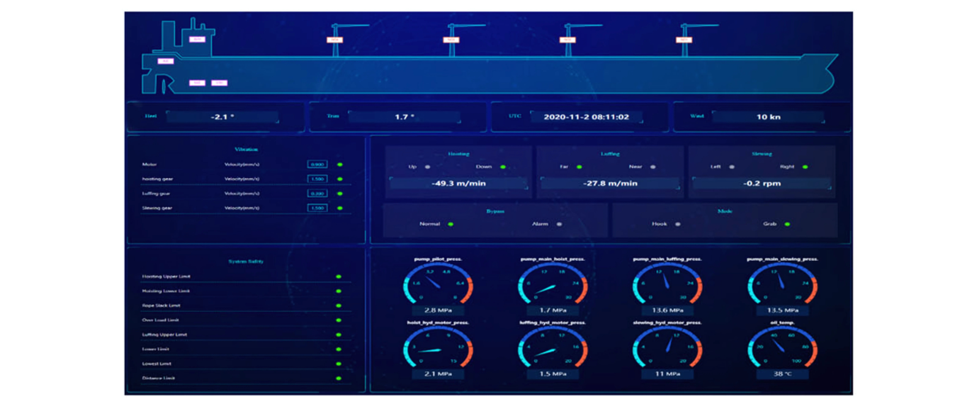Click the UTC date-time field
Viewport: 980px width, 406px height.
click(586, 117)
